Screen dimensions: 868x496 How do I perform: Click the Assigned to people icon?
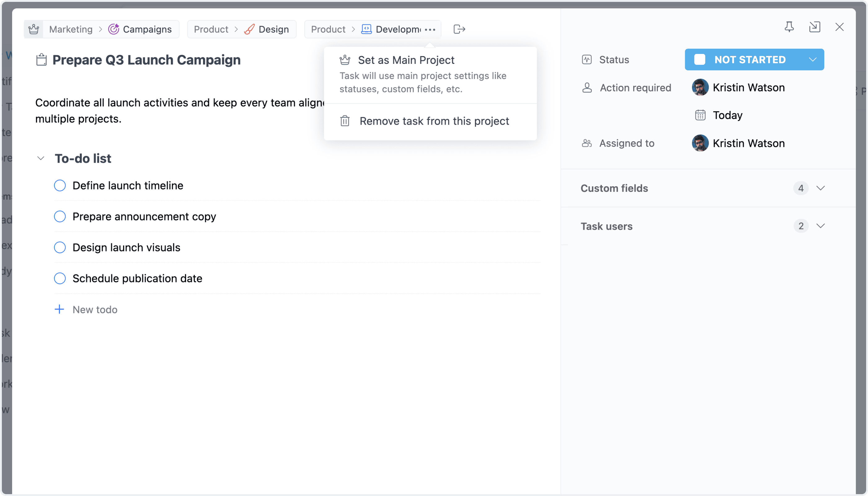point(587,143)
